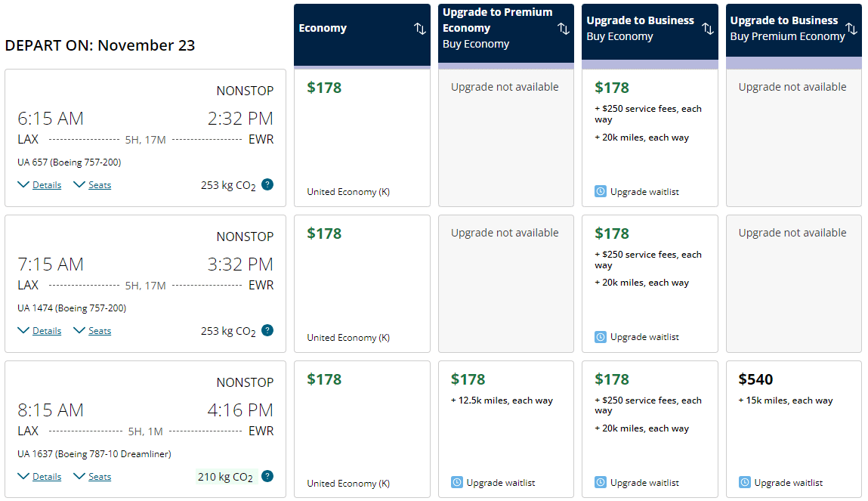Image resolution: width=868 pixels, height=501 pixels.
Task: Select Business upgrade fare on 8:15 AM flight
Action: click(650, 429)
